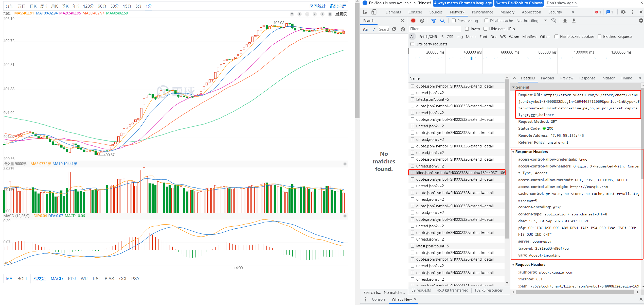
Task: Open network search magnifier icon
Action: [x=442, y=21]
